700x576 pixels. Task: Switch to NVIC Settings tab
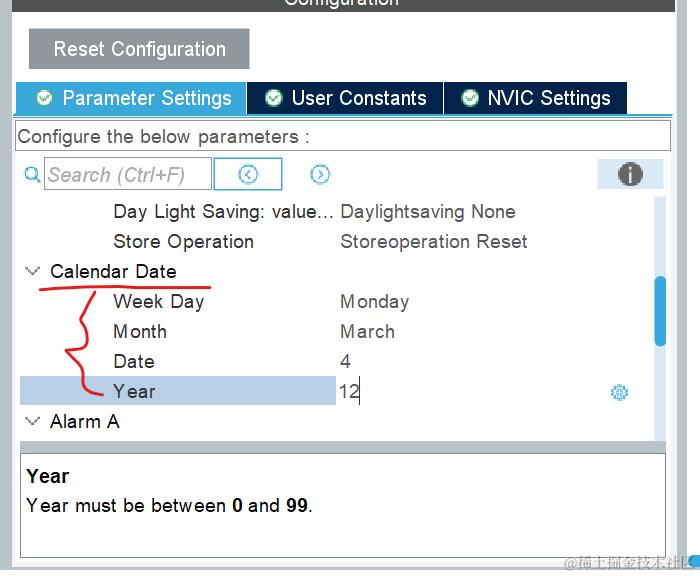pos(548,98)
